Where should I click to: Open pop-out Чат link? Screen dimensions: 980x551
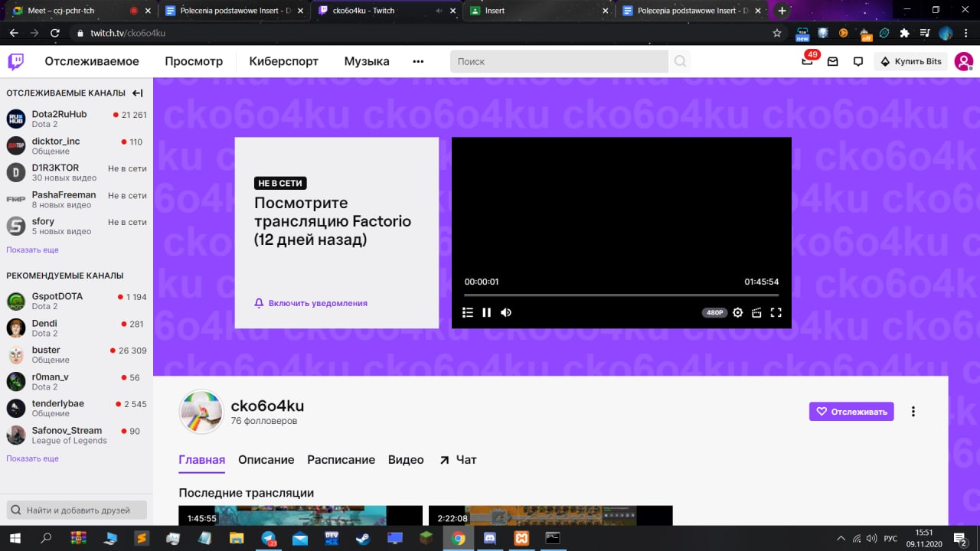[458, 460]
